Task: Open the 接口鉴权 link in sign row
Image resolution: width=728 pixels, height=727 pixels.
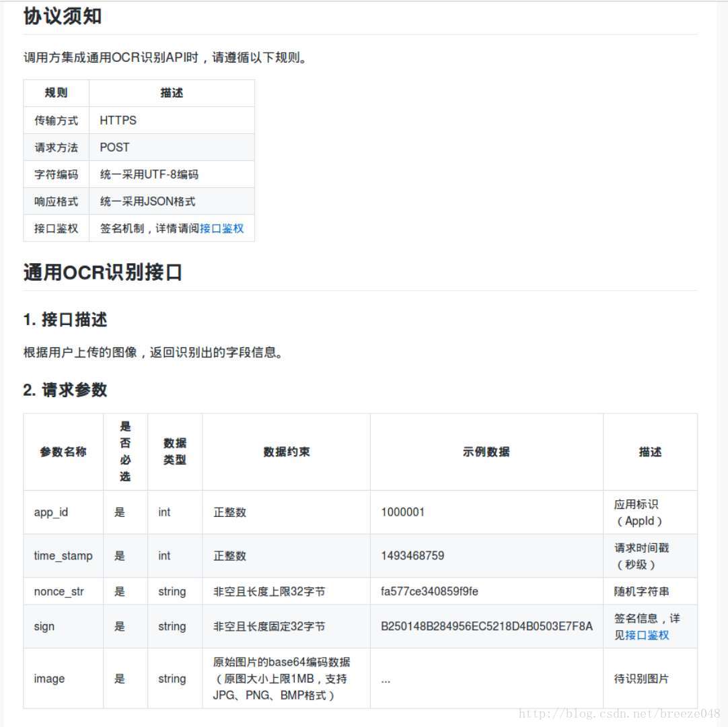Action: pyautogui.click(x=647, y=635)
